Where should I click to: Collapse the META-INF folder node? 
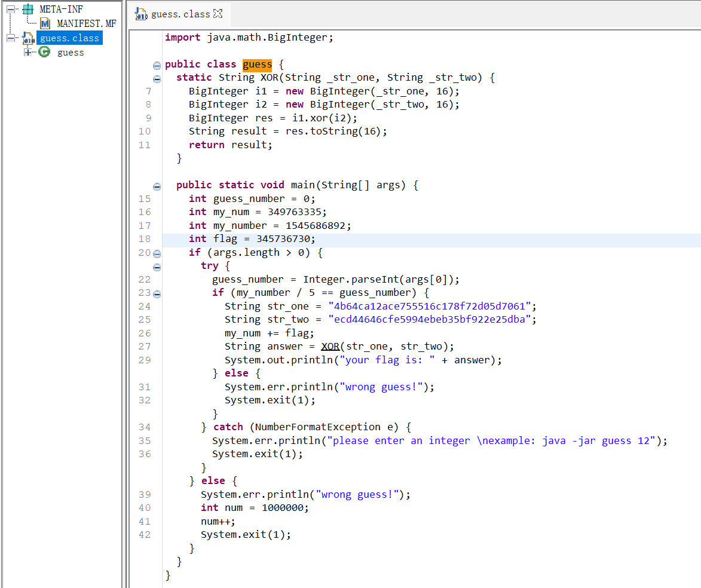pyautogui.click(x=10, y=10)
